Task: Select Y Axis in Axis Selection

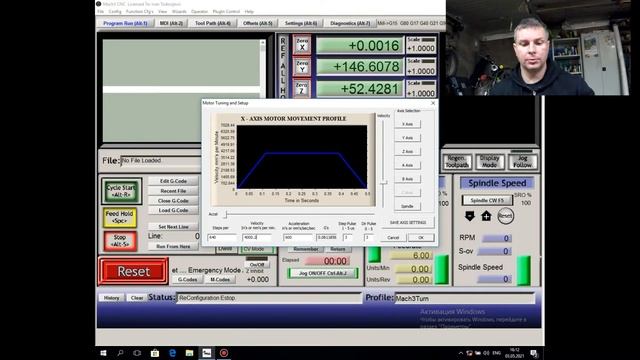Action: tap(407, 138)
